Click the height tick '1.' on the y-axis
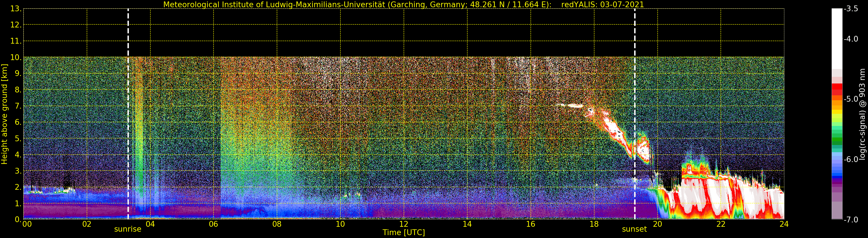This screenshot has width=868, height=238. pyautogui.click(x=18, y=203)
